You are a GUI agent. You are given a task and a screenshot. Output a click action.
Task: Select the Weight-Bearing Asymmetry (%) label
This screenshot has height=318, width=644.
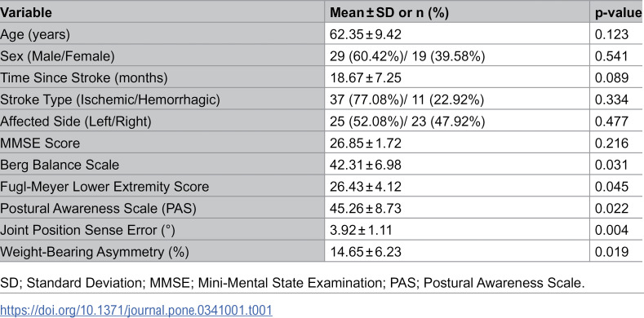(x=95, y=252)
